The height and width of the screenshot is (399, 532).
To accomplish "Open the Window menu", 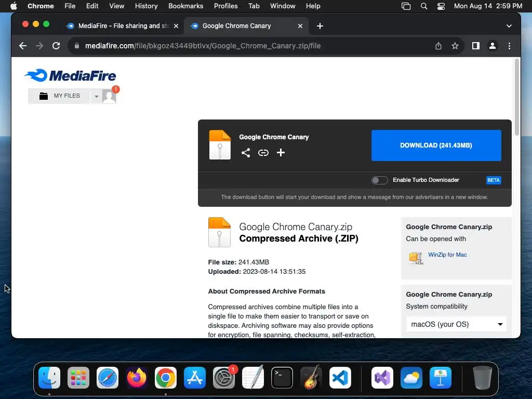I will pyautogui.click(x=283, y=6).
